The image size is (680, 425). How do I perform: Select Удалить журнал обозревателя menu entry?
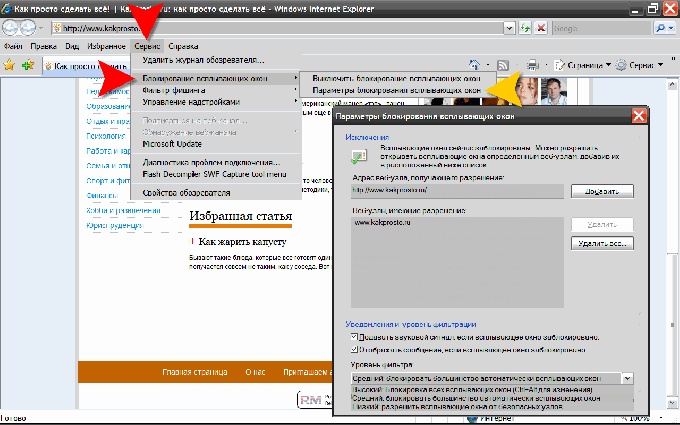coord(216,60)
